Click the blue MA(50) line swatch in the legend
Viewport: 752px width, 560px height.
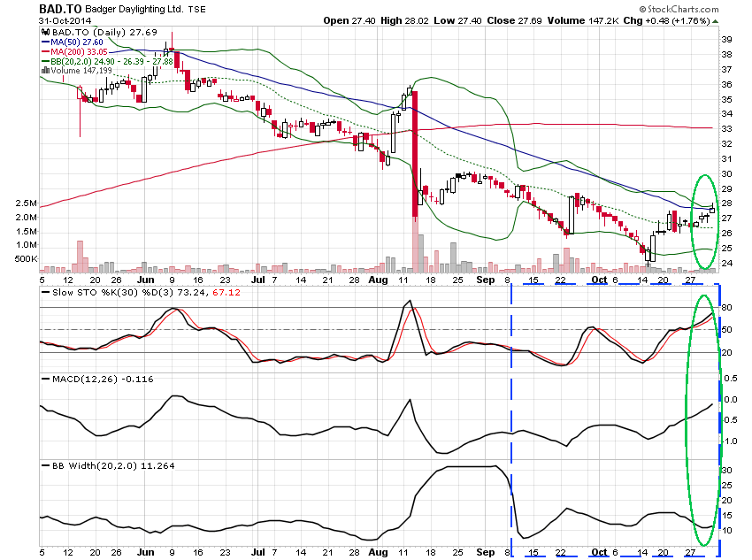45,42
